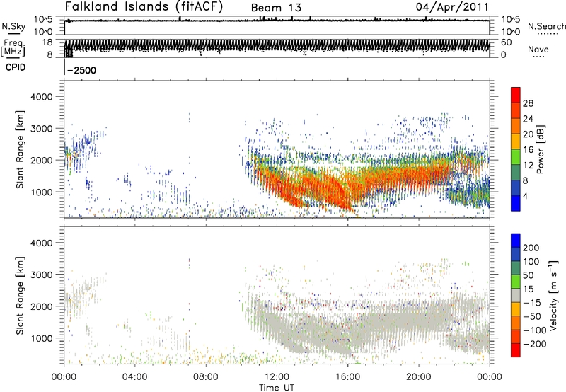Click the '50' label on the velocity colorbar
566x392 pixels.
pos(528,275)
